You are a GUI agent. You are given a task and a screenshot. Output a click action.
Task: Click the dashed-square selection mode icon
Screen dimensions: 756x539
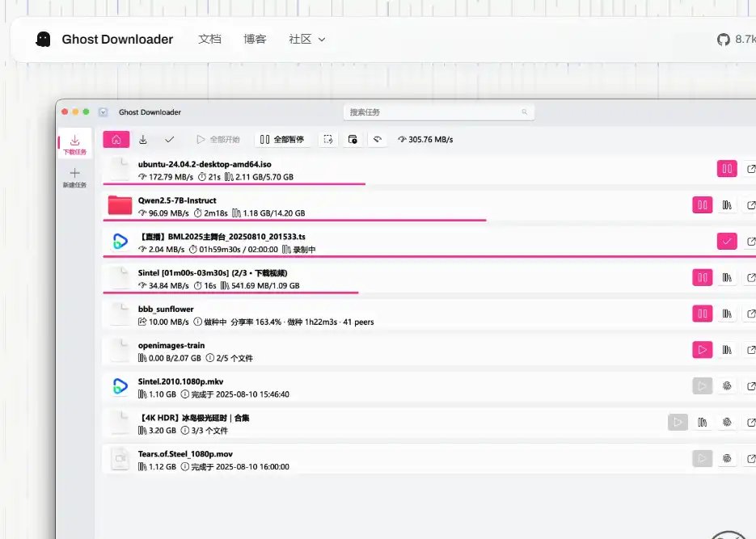(327, 139)
